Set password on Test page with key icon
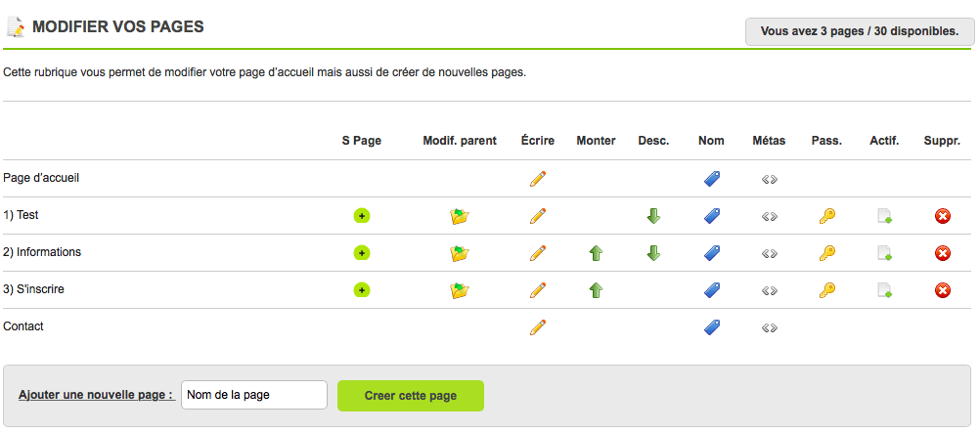980x432 pixels. coord(827,216)
